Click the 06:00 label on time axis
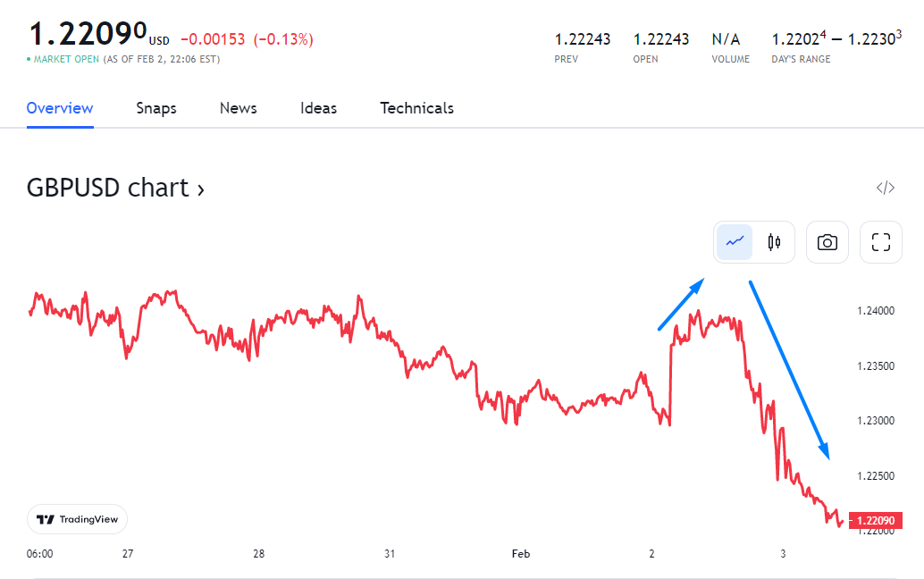Viewport: 924px width, 579px height. (x=40, y=554)
